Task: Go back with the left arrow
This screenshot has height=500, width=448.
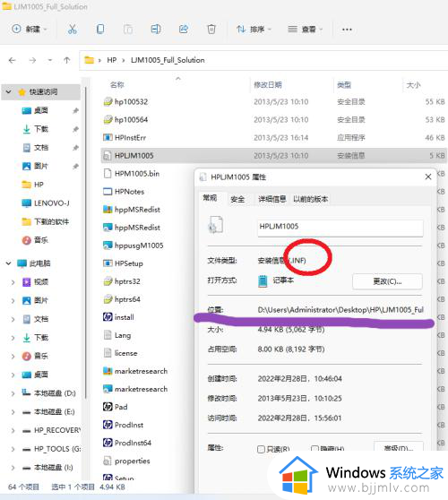Action: point(13,60)
